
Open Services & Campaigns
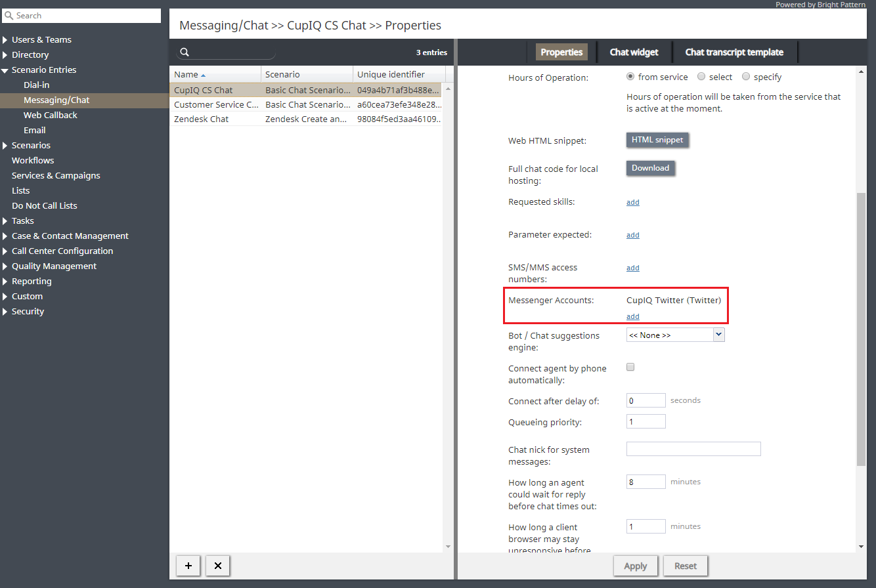(x=56, y=175)
